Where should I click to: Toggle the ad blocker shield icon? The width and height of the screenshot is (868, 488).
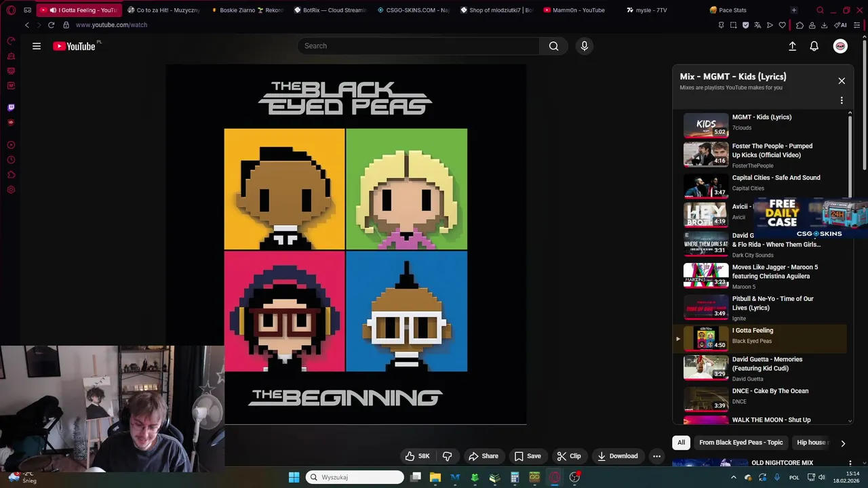coord(745,25)
